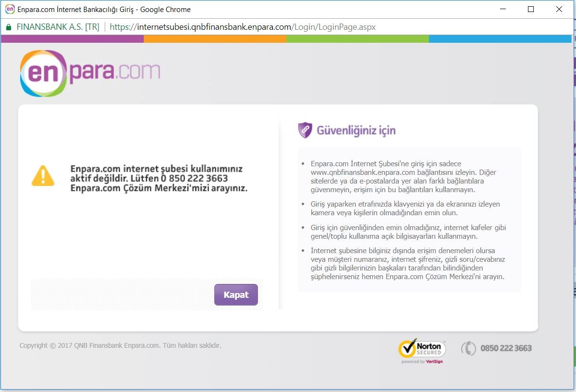
Task: Click the www.qnbfinansbank.enpara.com security tip
Action: click(x=404, y=177)
